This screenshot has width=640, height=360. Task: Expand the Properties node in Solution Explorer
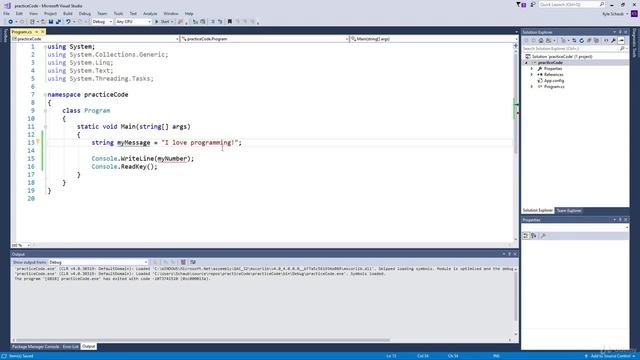pos(532,69)
